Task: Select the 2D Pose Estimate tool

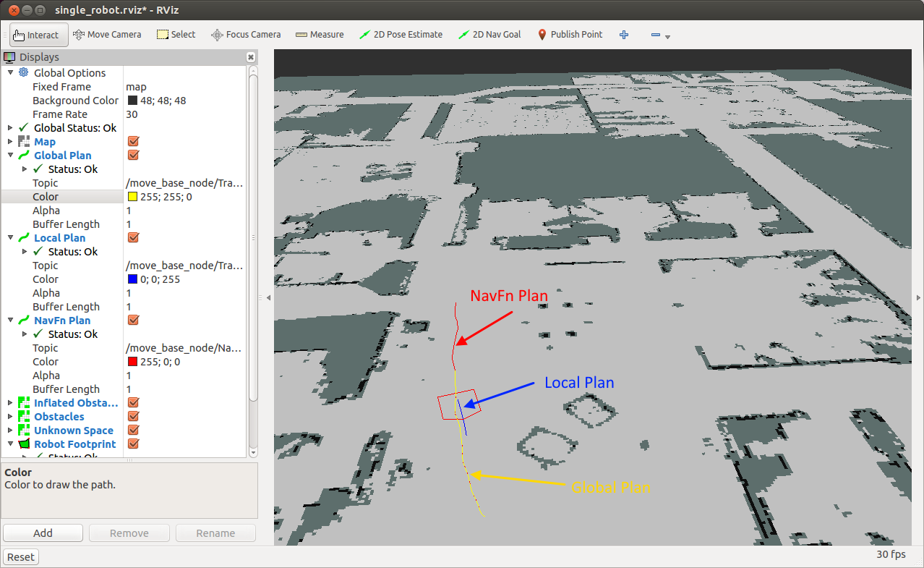Action: (401, 34)
